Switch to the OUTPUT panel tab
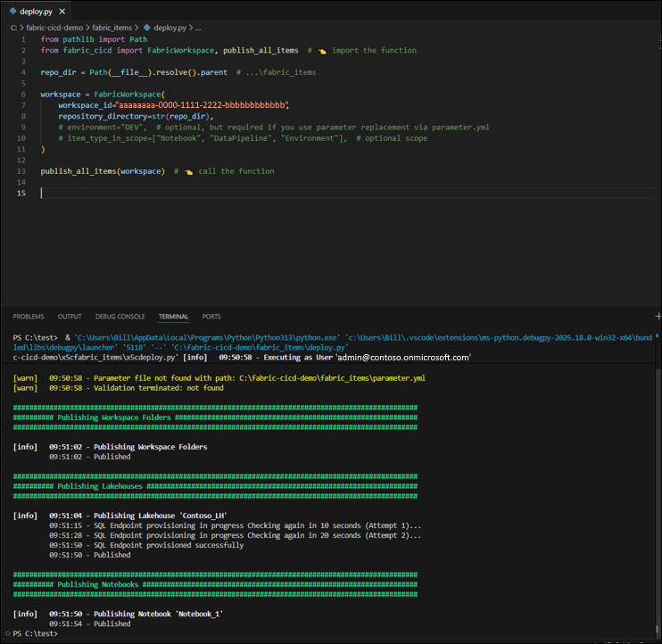Viewport: 662px width, 644px height. tap(70, 317)
